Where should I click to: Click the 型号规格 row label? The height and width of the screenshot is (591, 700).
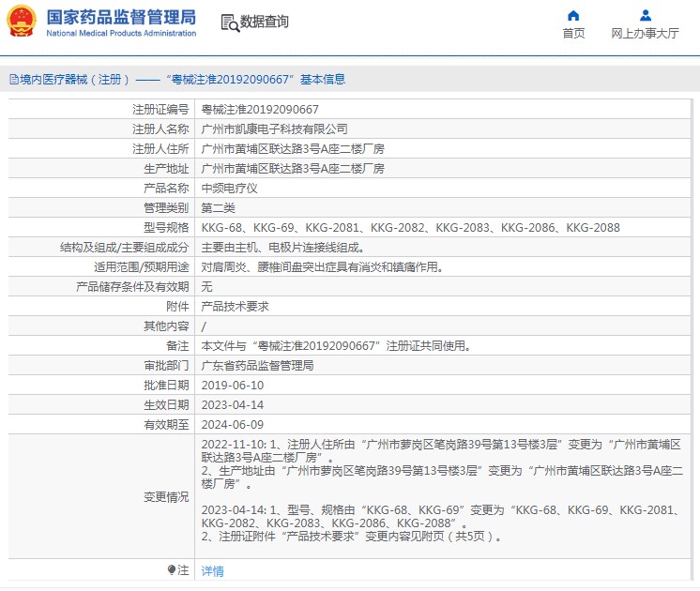[x=166, y=228]
